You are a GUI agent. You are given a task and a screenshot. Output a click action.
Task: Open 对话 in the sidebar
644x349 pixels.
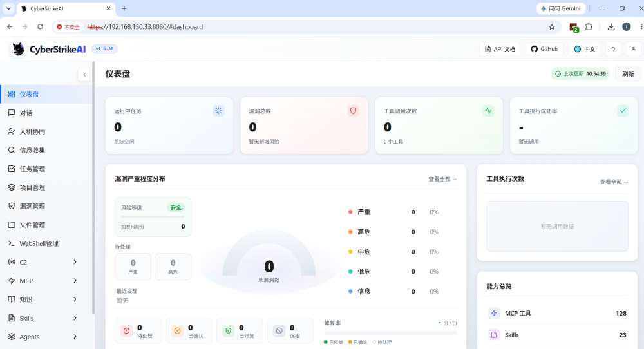click(x=46, y=113)
